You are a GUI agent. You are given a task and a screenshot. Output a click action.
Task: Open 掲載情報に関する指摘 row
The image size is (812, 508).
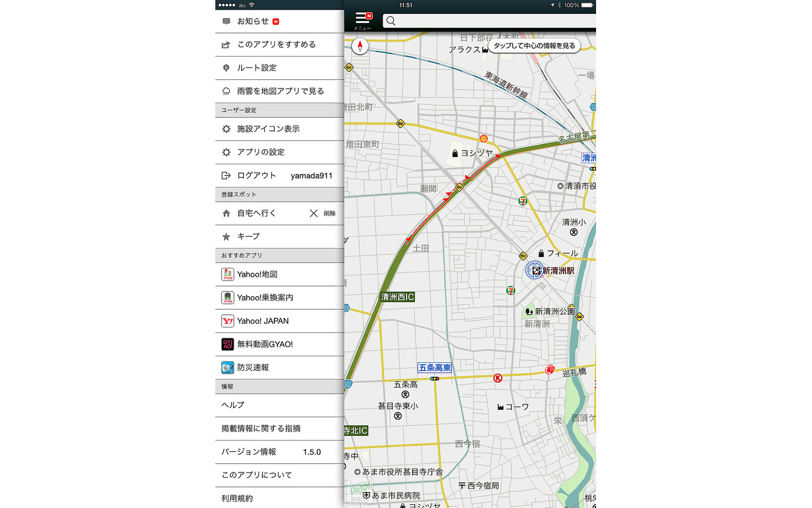280,429
